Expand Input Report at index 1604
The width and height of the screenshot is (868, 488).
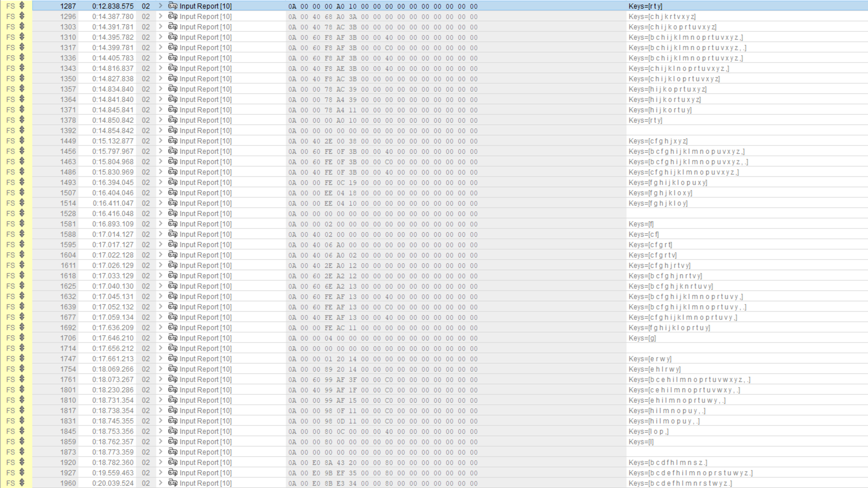coord(160,255)
